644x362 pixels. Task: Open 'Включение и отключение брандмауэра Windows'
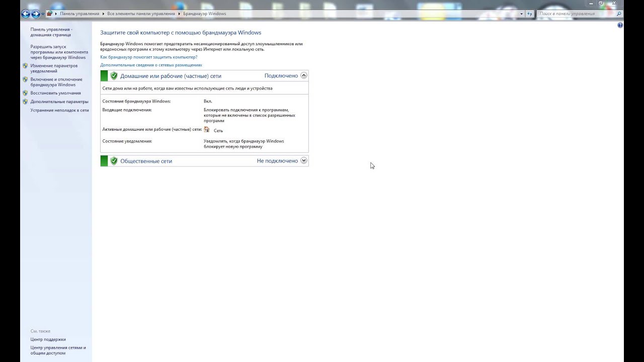coord(56,82)
